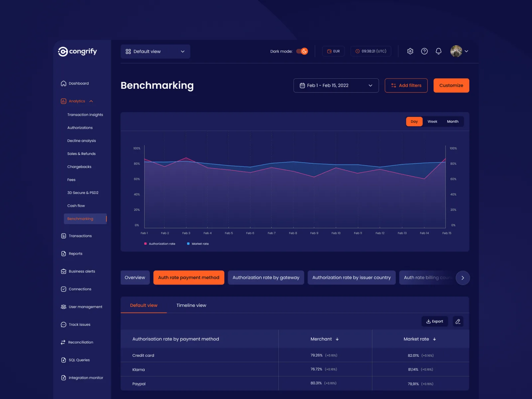Click the Analytics chart icon
The height and width of the screenshot is (399, 532).
pos(64,101)
